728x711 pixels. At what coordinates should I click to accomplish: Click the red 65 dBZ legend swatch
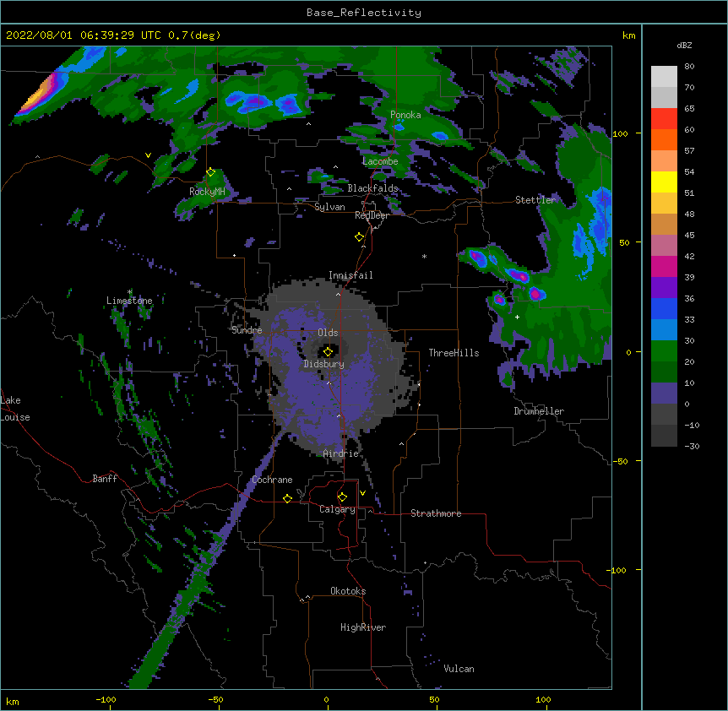664,119
